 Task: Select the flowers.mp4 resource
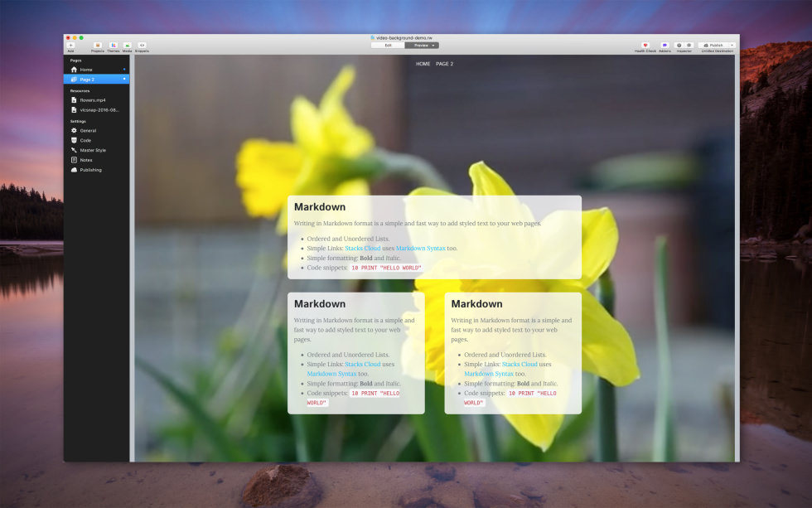(96, 100)
